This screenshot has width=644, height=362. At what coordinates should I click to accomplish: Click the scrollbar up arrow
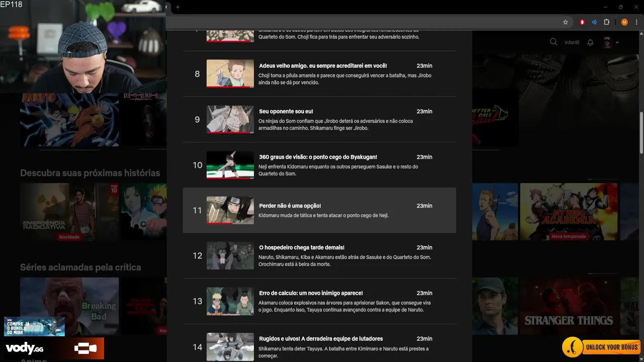pos(641,34)
